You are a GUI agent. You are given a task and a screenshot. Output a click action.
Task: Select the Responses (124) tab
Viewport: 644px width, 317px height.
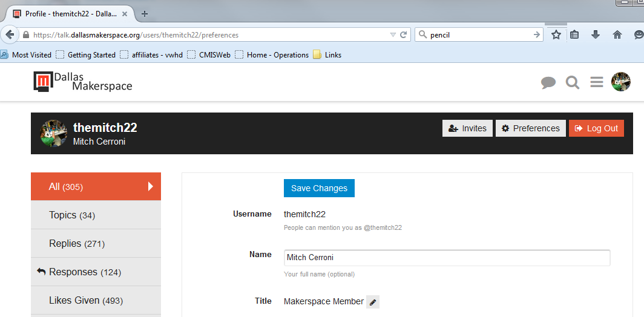[x=96, y=272]
